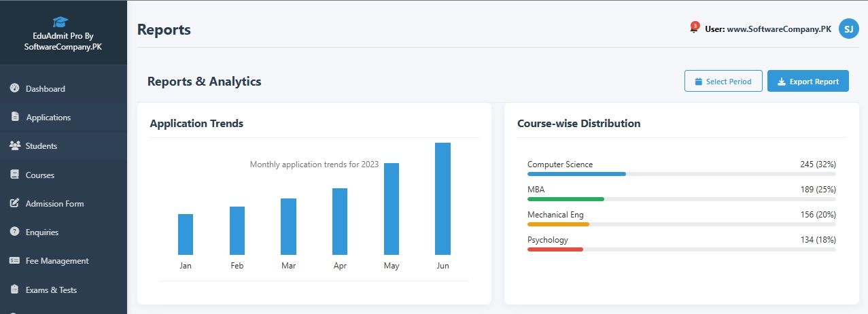The height and width of the screenshot is (314, 868).
Task: Click the "User: www.SoftwareCompany.PK" text
Action: pos(768,29)
